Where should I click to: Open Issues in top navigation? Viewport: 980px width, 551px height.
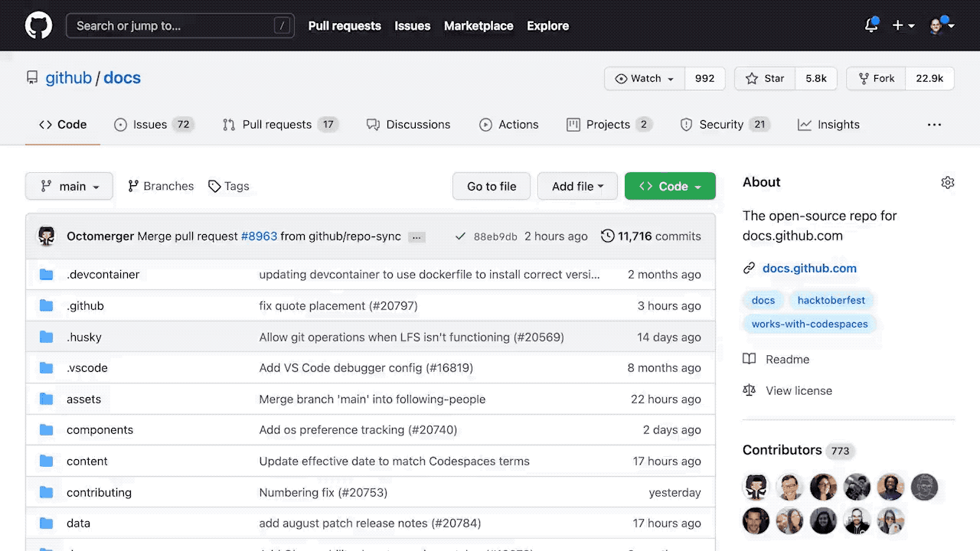point(412,25)
